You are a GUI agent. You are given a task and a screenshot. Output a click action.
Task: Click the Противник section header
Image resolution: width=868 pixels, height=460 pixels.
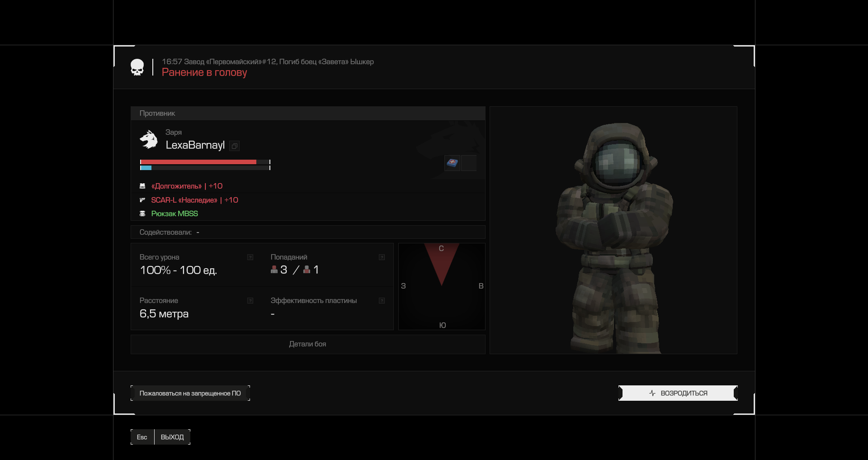pos(308,114)
